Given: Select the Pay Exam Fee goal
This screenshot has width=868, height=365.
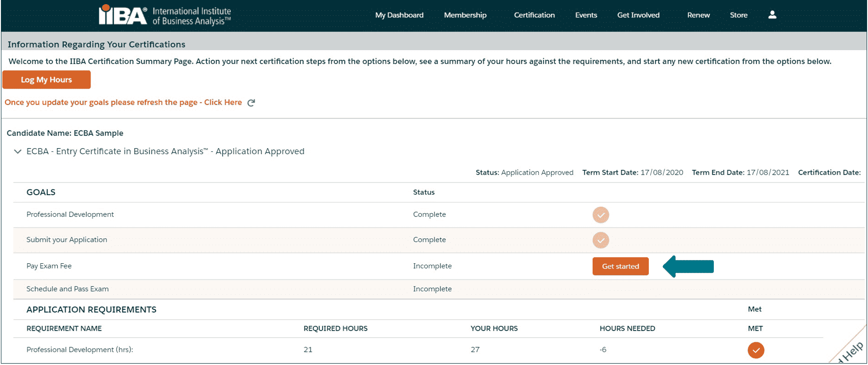Looking at the screenshot, I should pyautogui.click(x=49, y=266).
